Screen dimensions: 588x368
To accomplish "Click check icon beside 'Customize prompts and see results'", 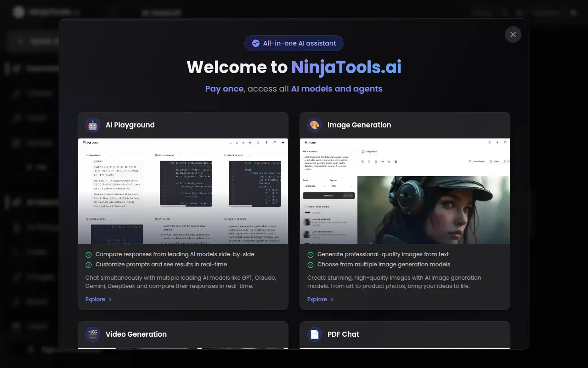I will point(89,264).
